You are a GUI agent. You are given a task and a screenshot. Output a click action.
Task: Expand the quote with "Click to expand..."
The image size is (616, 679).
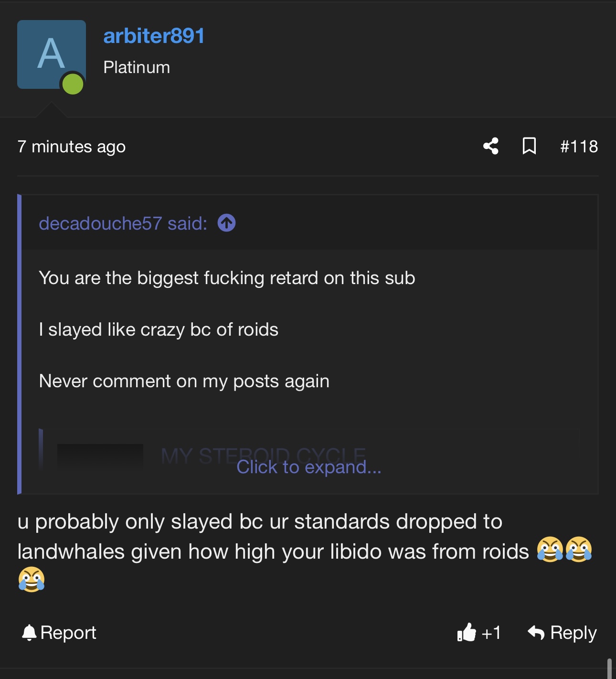point(308,467)
